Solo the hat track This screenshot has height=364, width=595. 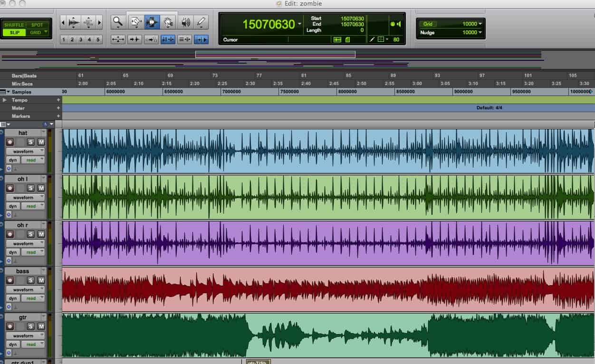pos(30,142)
